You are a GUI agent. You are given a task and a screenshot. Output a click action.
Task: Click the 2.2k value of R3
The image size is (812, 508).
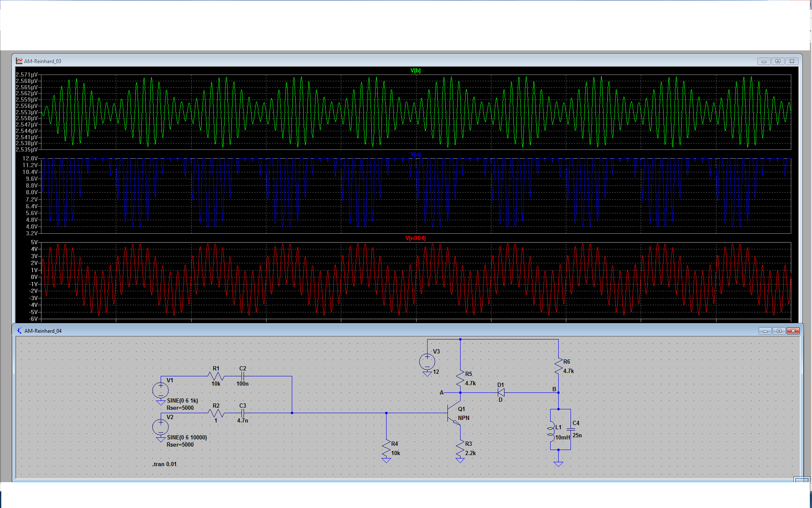point(470,453)
